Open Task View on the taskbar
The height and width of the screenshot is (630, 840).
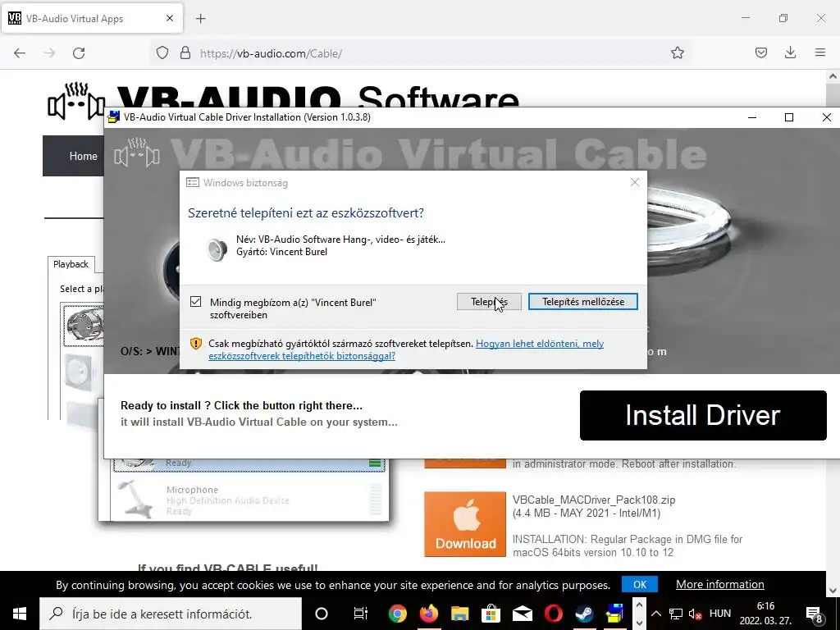(x=361, y=614)
